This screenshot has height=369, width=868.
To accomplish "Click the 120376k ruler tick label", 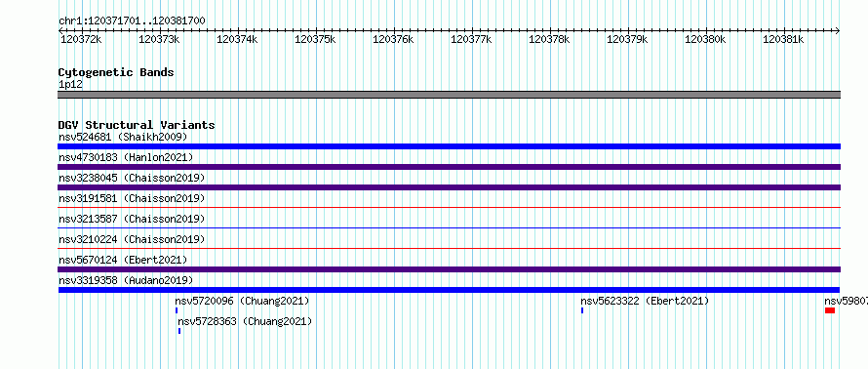I will tap(394, 39).
